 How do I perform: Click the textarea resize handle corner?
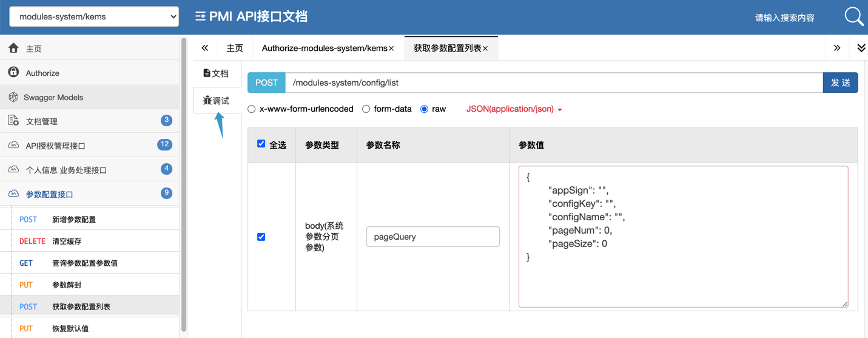(845, 304)
